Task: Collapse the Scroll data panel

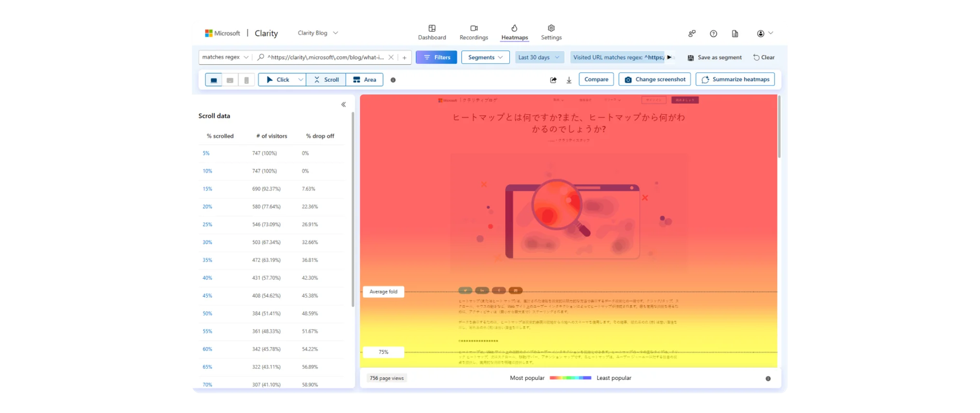Action: click(x=343, y=104)
